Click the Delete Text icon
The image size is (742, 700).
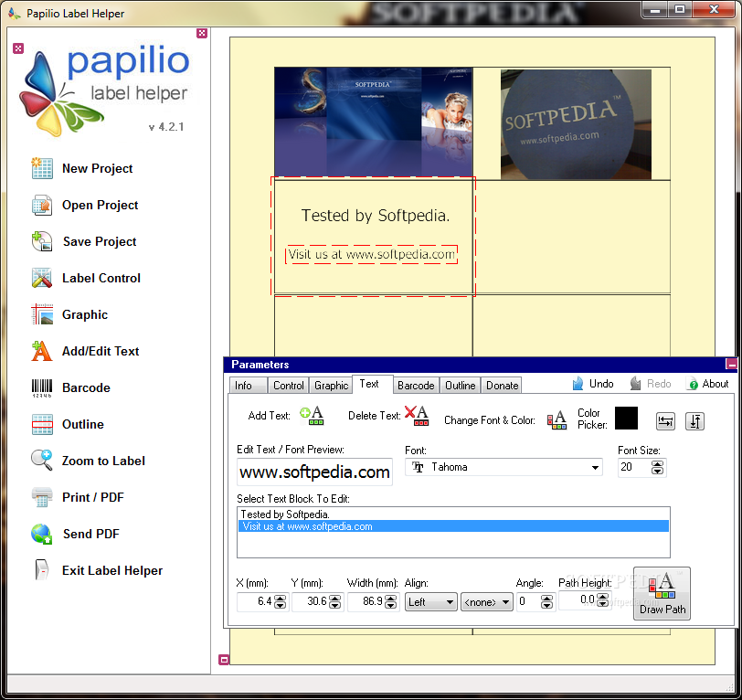[x=417, y=416]
